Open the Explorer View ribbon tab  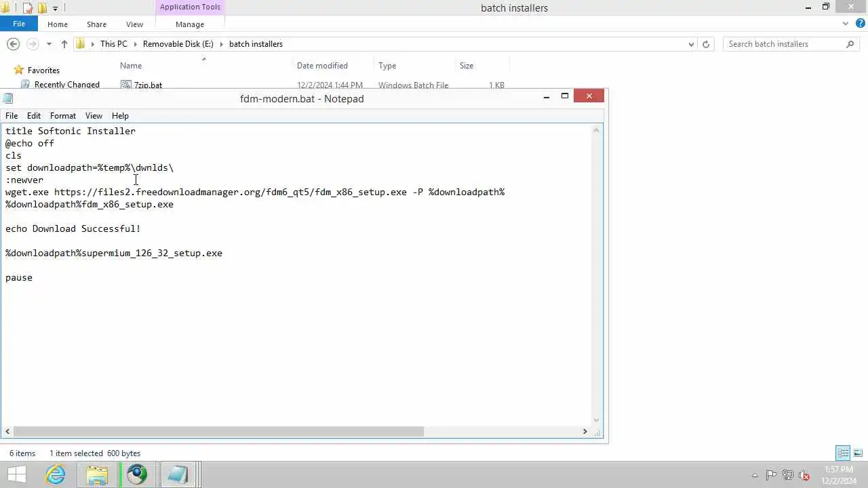134,24
